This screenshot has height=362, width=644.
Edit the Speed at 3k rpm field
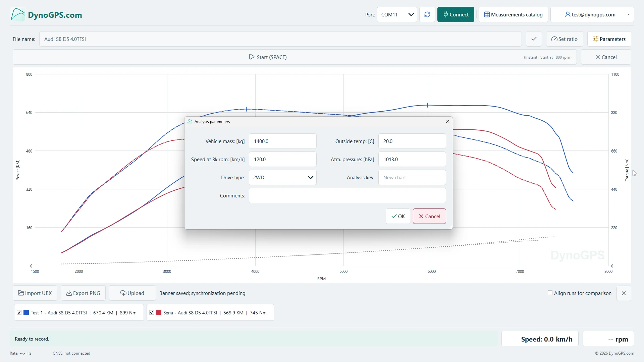pyautogui.click(x=282, y=159)
